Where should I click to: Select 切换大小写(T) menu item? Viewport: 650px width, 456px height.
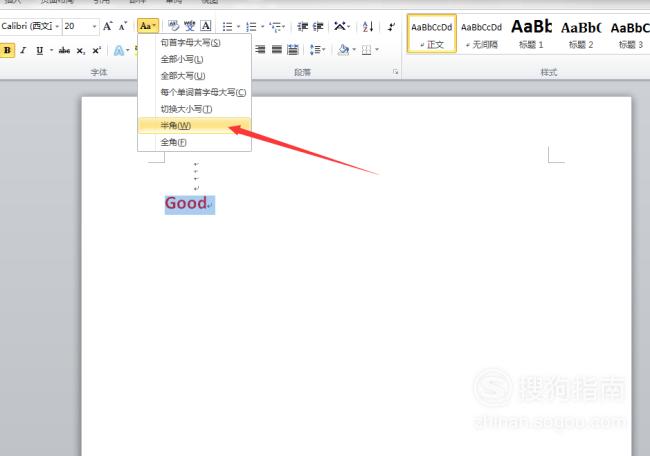coord(194,109)
